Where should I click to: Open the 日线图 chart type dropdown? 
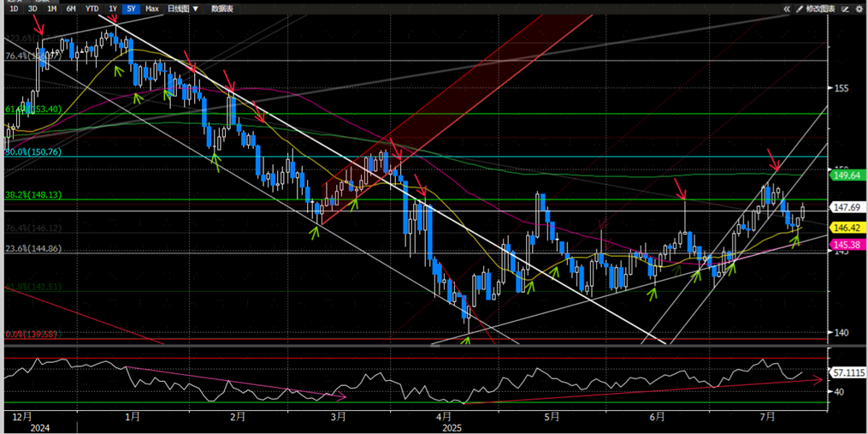(x=183, y=9)
